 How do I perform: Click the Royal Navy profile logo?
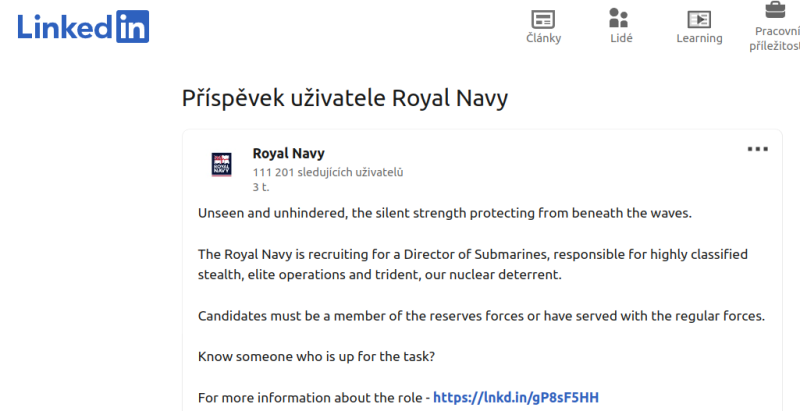222,165
